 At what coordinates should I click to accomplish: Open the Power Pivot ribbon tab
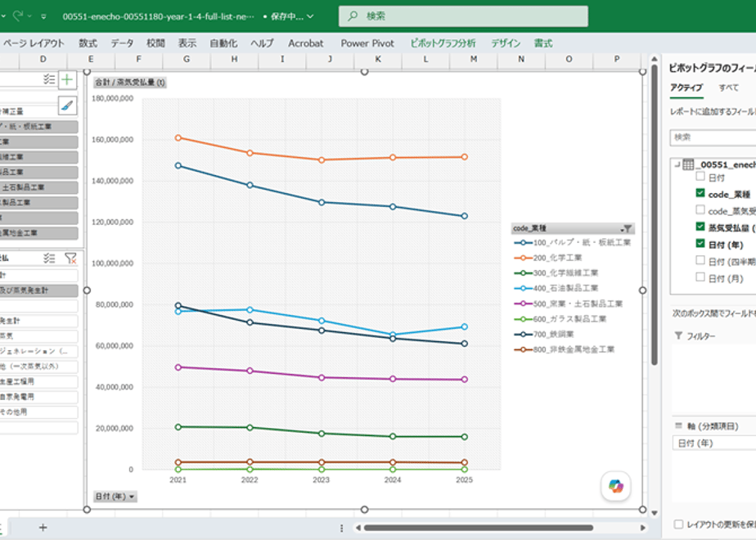(367, 43)
